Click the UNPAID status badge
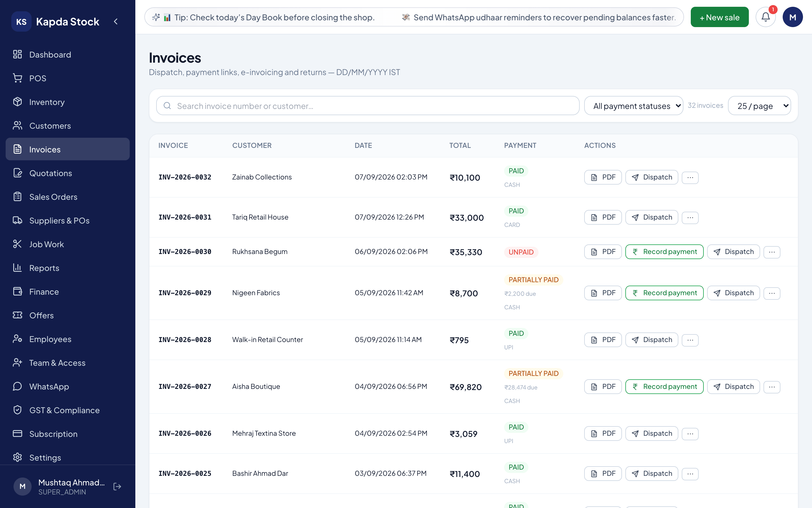Image resolution: width=812 pixels, height=508 pixels. 521,252
